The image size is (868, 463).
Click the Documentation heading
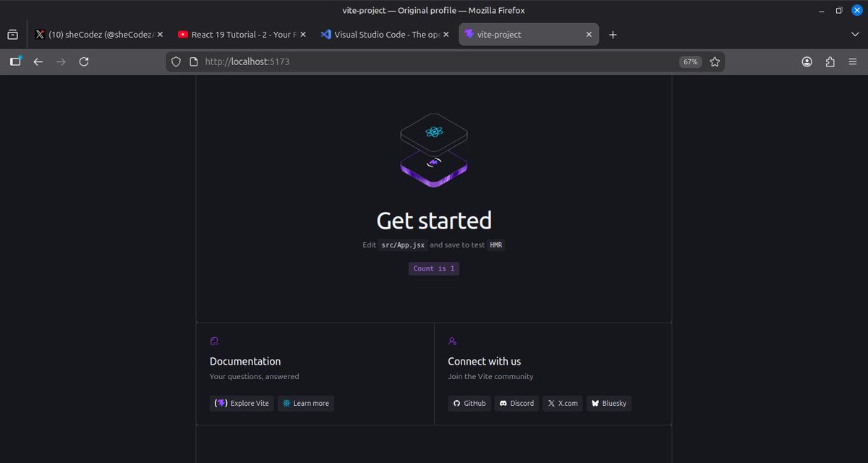click(245, 361)
